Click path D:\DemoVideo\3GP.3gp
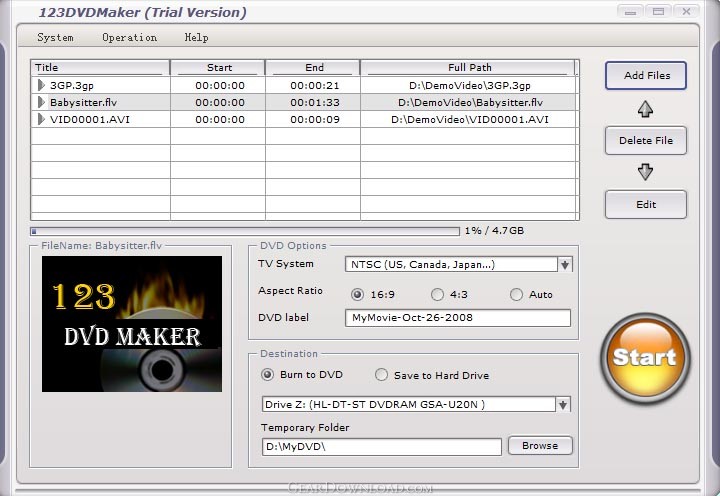The height and width of the screenshot is (496, 720). pyautogui.click(x=470, y=85)
